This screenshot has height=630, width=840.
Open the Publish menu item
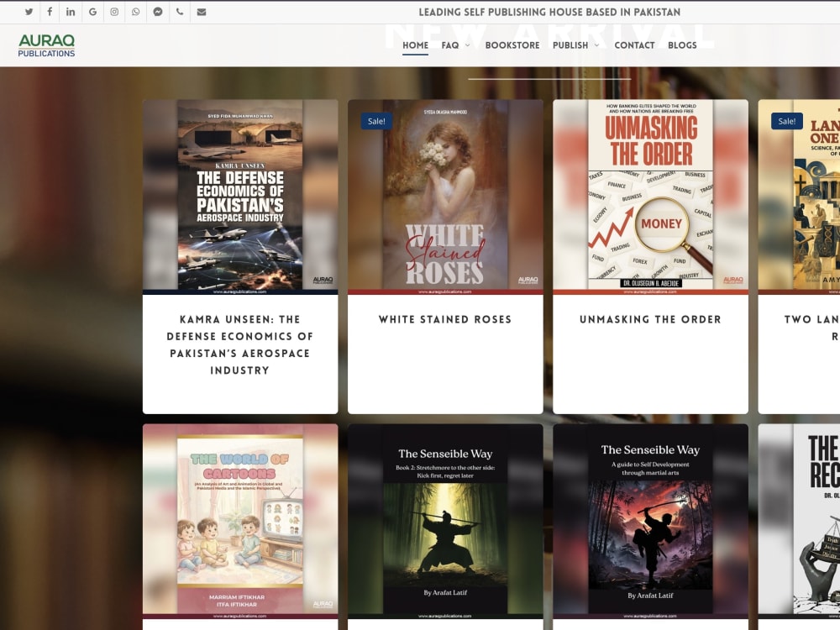[x=570, y=45]
